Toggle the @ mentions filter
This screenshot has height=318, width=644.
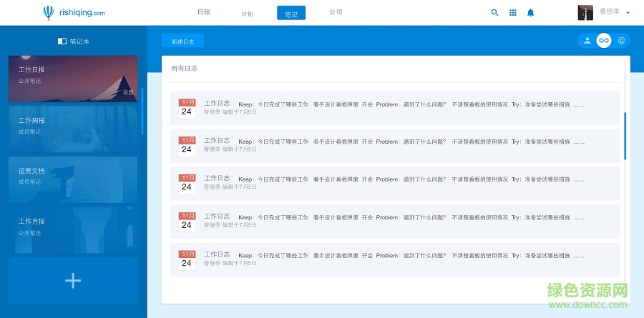point(621,41)
